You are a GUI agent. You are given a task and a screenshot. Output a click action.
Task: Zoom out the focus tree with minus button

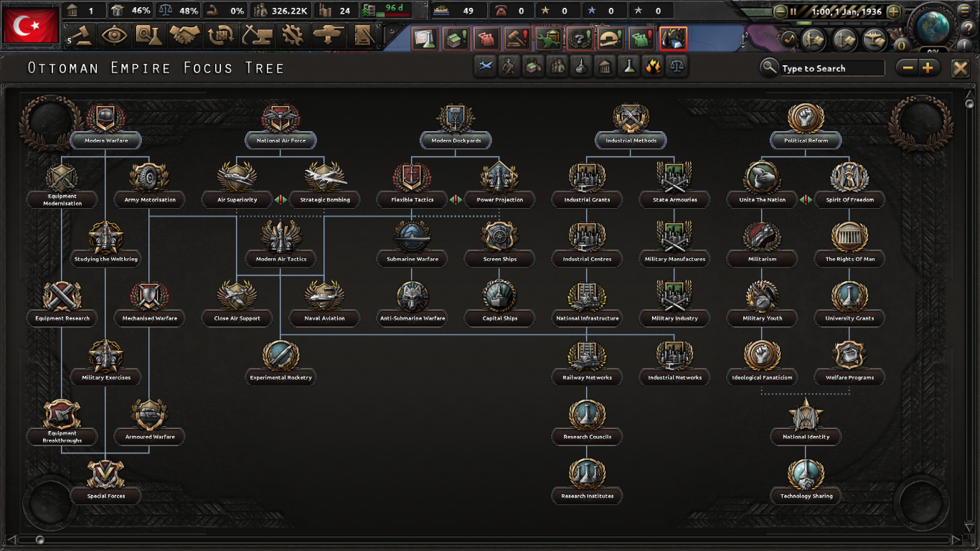pos(907,67)
